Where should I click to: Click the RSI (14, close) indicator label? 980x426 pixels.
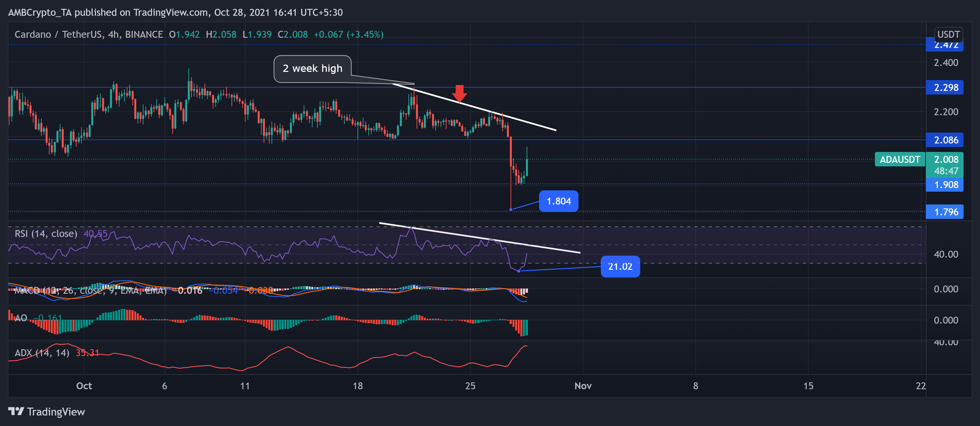coord(46,234)
